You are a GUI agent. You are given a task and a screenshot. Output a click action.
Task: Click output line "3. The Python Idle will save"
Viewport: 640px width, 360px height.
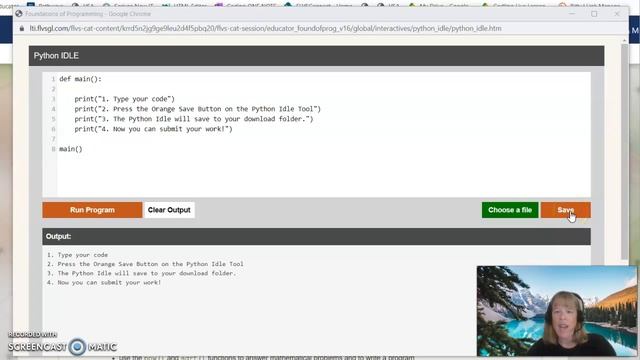(x=141, y=273)
